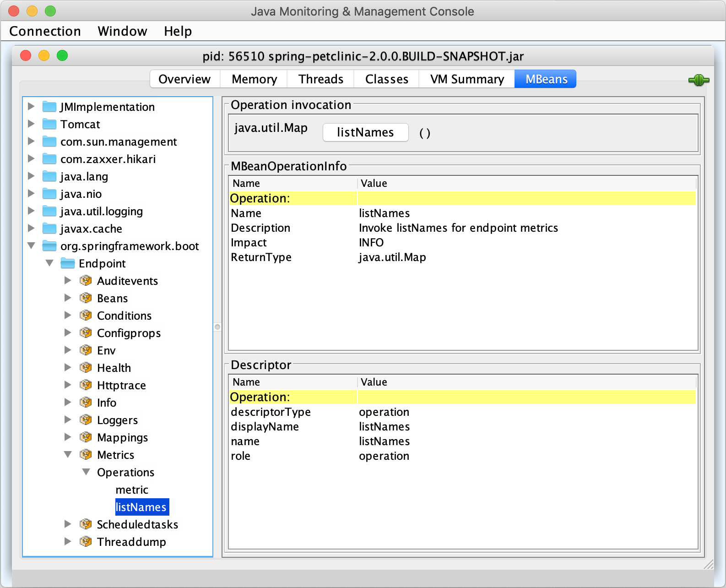Collapse the org.springframework.boot node
The width and height of the screenshot is (726, 588).
(x=31, y=246)
